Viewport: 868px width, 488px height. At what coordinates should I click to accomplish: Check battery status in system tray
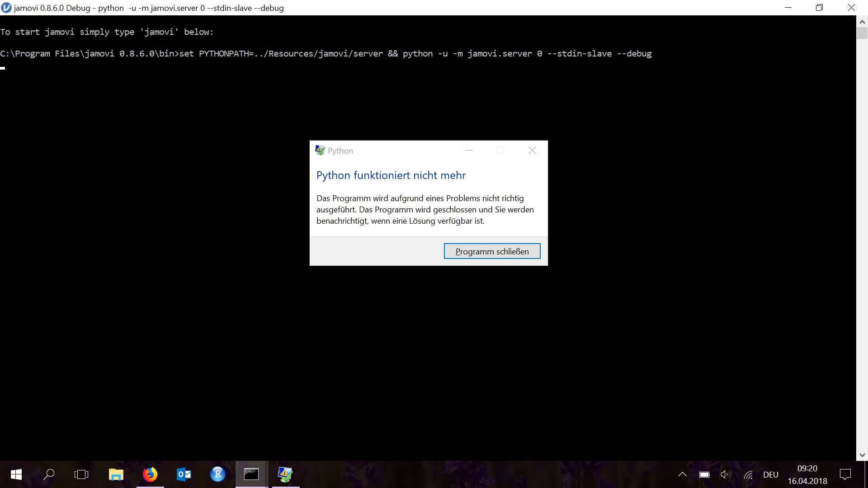coord(704,474)
